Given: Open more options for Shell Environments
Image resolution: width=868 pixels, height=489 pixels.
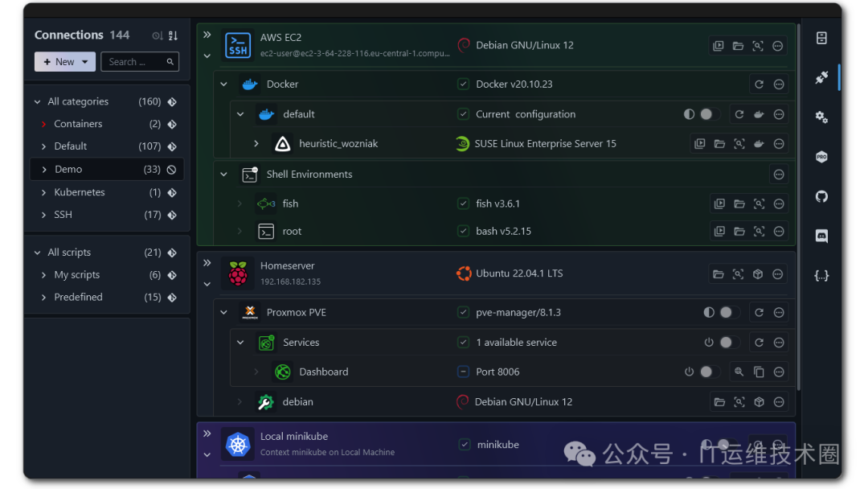Looking at the screenshot, I should click(779, 175).
